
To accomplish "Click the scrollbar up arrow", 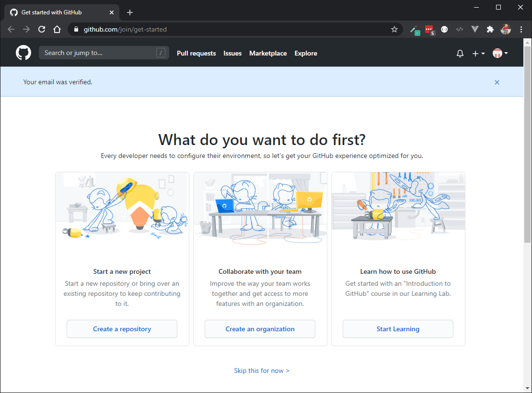I will pyautogui.click(x=527, y=43).
